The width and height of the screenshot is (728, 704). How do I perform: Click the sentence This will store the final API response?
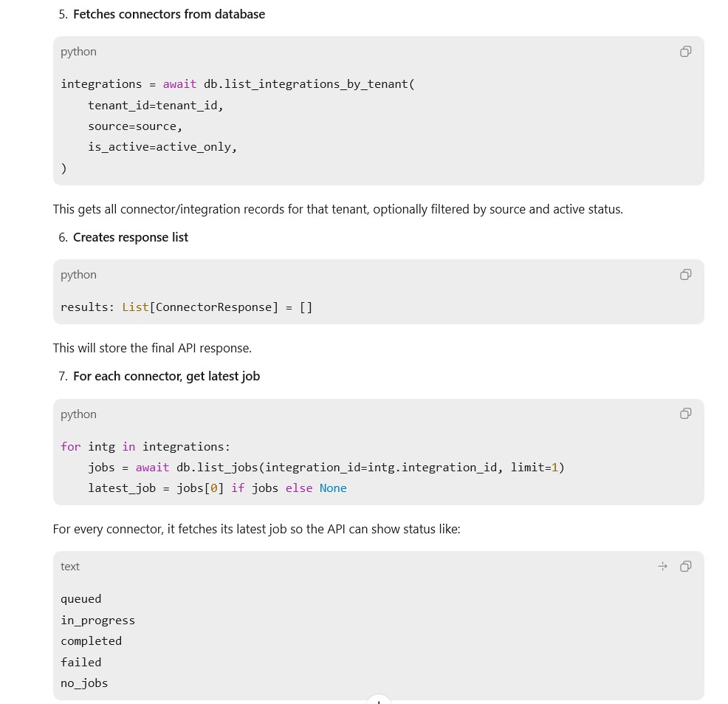pos(152,348)
